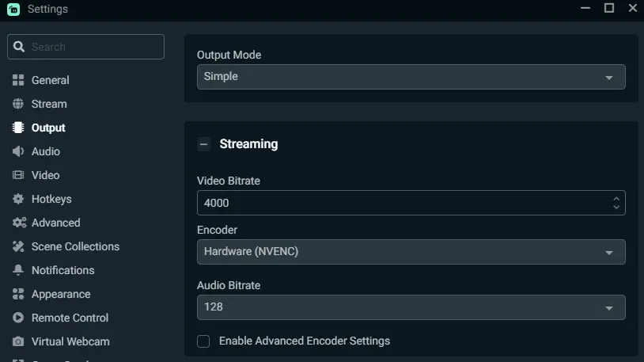Click the Streaming section heading
Screen dimensions: 644x362
tap(248, 144)
